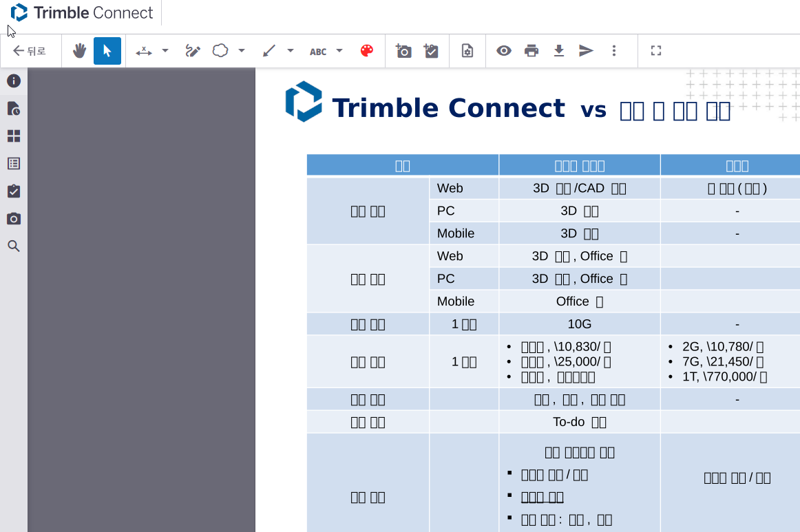The width and height of the screenshot is (800, 532).
Task: Open the Text tool dropdown arrow
Action: pyautogui.click(x=340, y=51)
